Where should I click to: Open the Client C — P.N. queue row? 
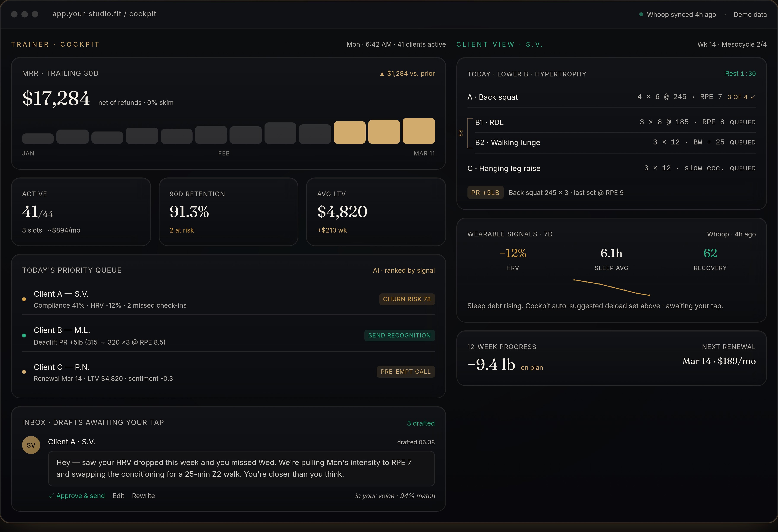228,372
